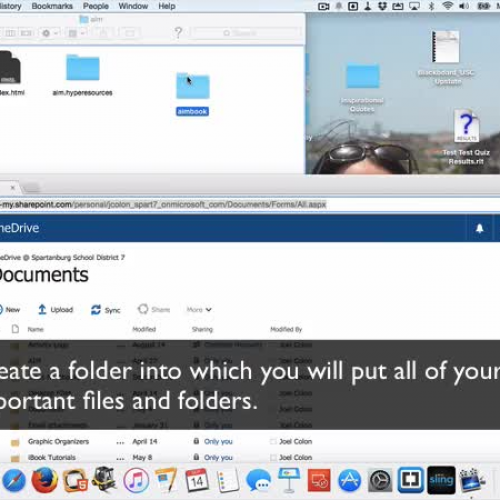
Task: Click the Finder help question mark icon
Action: (178, 33)
